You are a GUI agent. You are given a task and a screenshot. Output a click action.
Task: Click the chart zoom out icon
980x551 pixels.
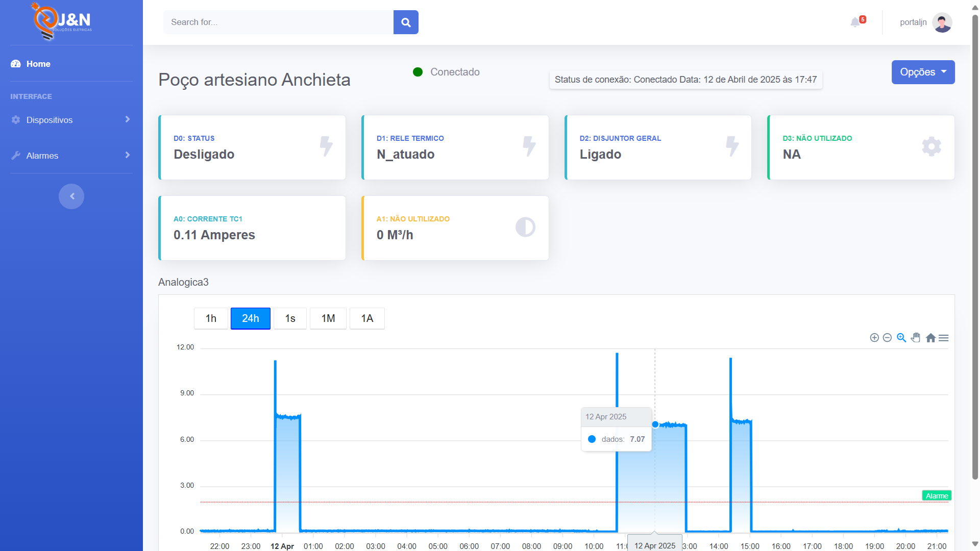(x=887, y=338)
